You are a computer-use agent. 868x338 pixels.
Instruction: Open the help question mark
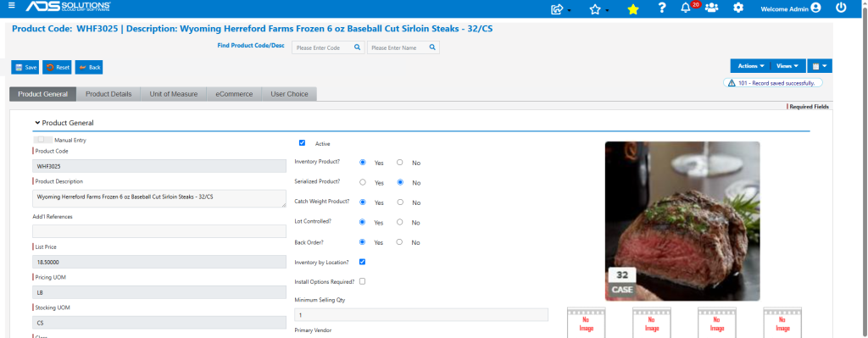point(661,8)
